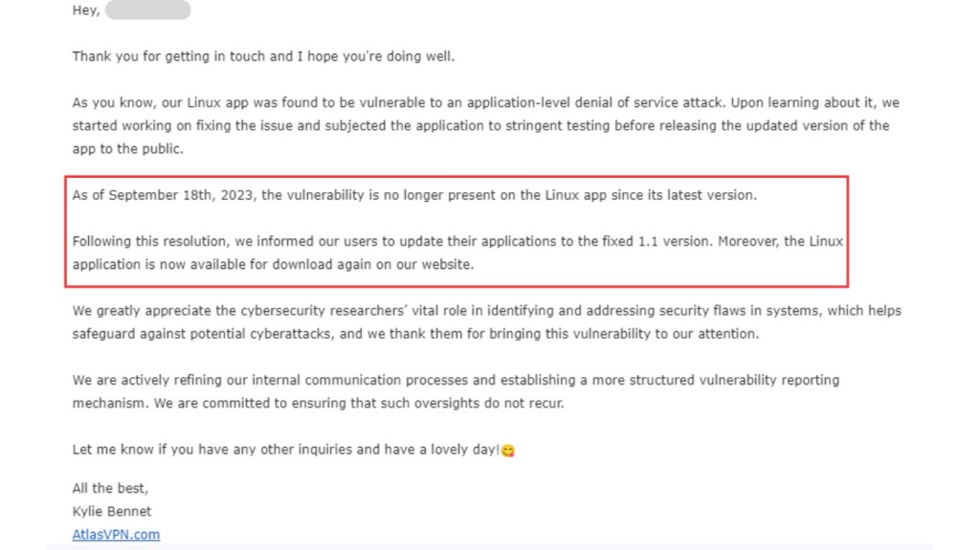
Task: Click the line starting "We are actively refining"
Action: (x=456, y=380)
